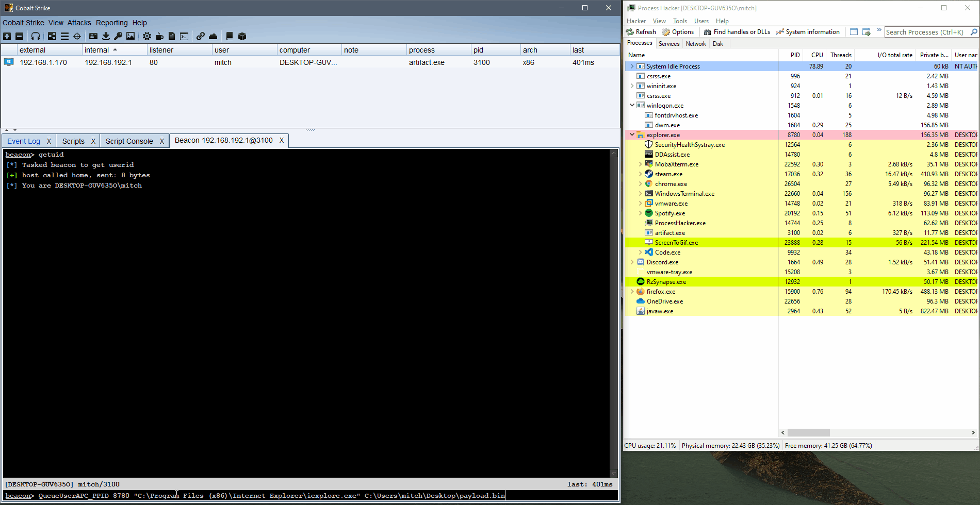Expand the System Idle Process tree node
The height and width of the screenshot is (505, 980).
click(632, 66)
